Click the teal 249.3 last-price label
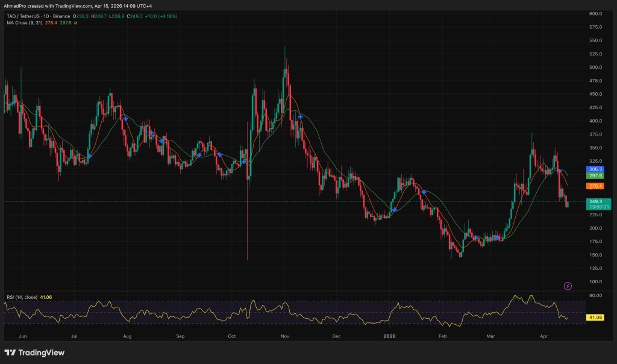 (595, 200)
